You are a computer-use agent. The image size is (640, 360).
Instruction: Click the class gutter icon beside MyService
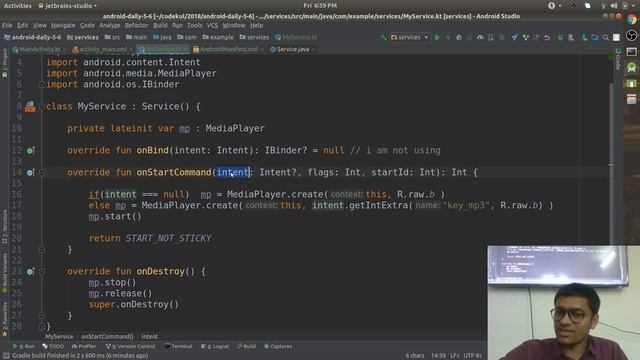coord(30,107)
